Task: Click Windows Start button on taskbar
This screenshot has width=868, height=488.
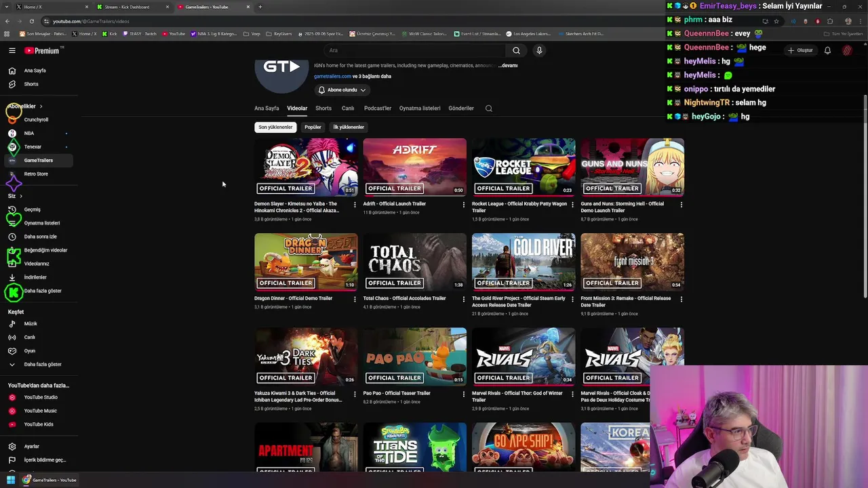Action: pyautogui.click(x=11, y=480)
